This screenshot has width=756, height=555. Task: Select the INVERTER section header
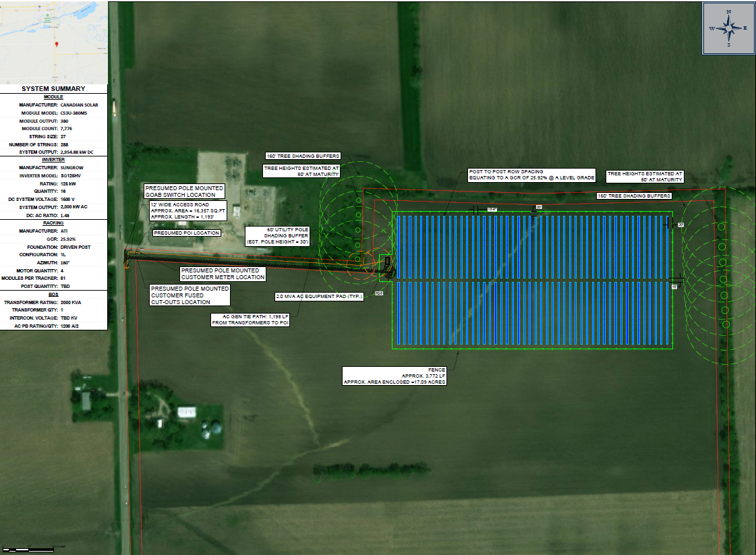tap(53, 159)
